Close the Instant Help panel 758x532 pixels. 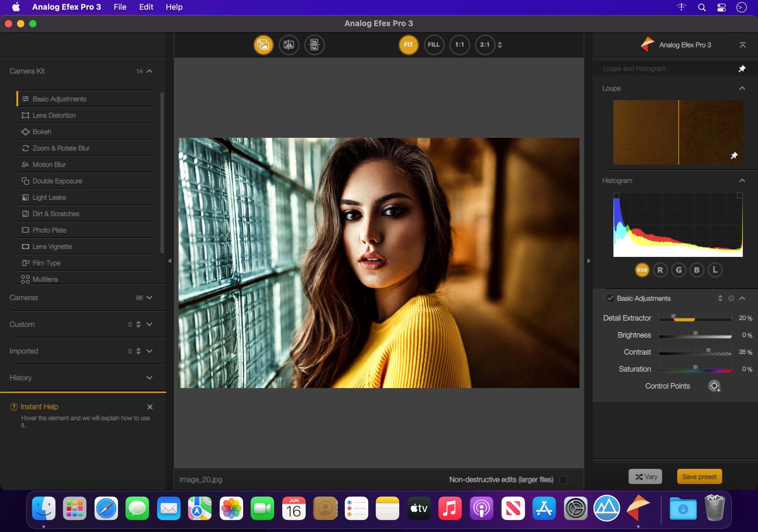pos(150,407)
